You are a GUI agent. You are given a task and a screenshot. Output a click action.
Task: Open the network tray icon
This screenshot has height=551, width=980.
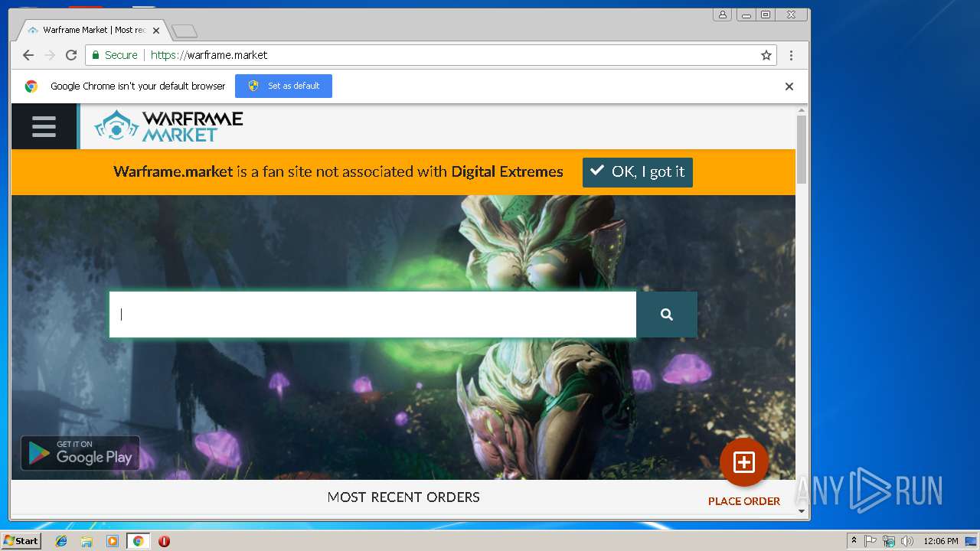click(x=889, y=541)
